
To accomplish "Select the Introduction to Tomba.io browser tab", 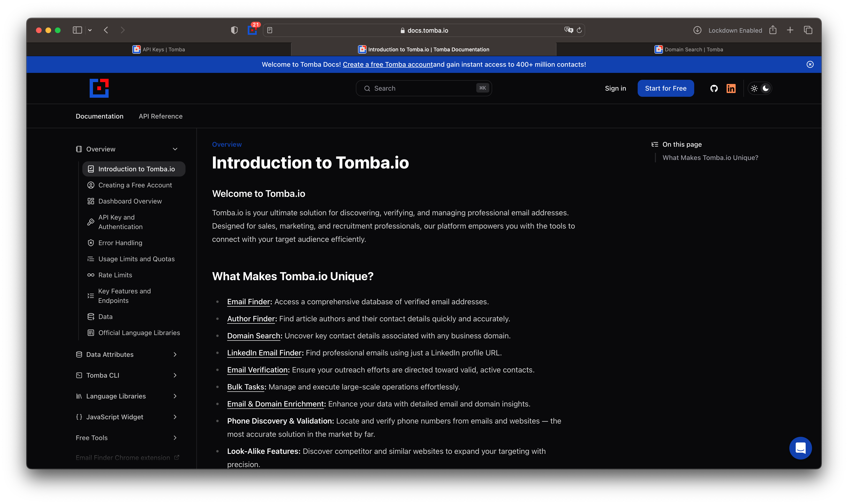I will 424,50.
